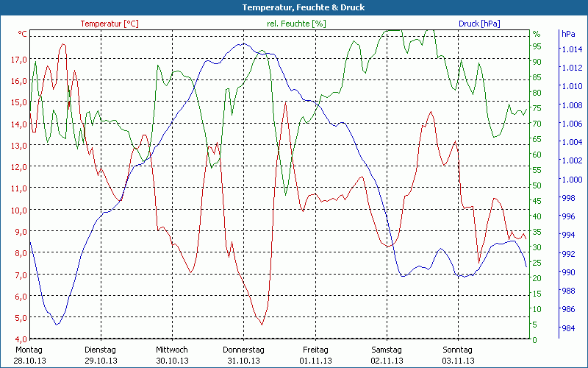Image resolution: width=588 pixels, height=368 pixels.
Task: Click the Donnerstag 31.10.13 date label
Action: click(x=243, y=355)
